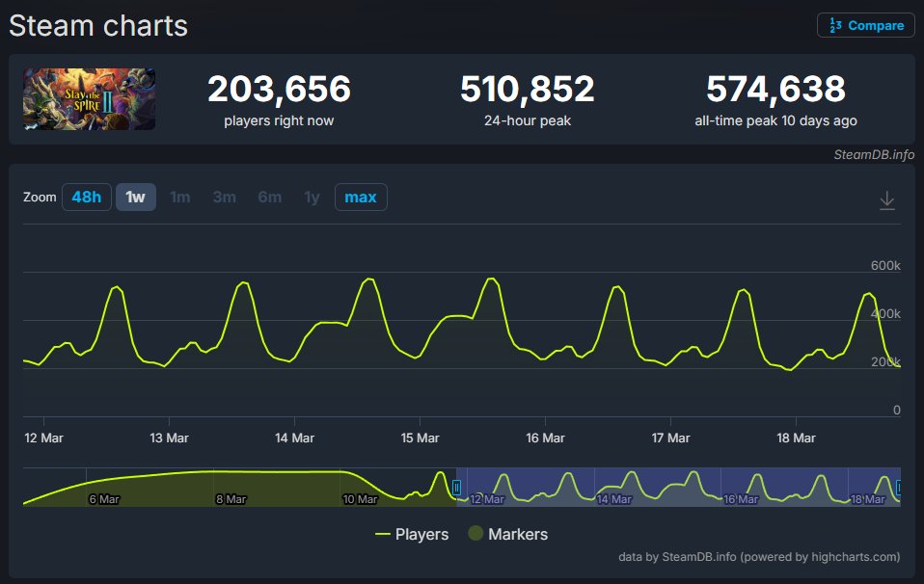Enable the 48h zoom preset
The image size is (924, 584).
pos(86,197)
